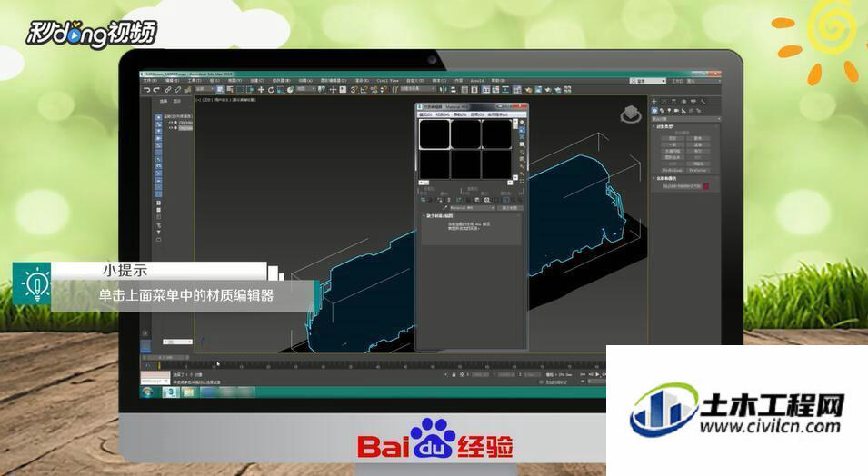Choose the Select and Rotate tool
This screenshot has height=476, width=868.
point(271,90)
